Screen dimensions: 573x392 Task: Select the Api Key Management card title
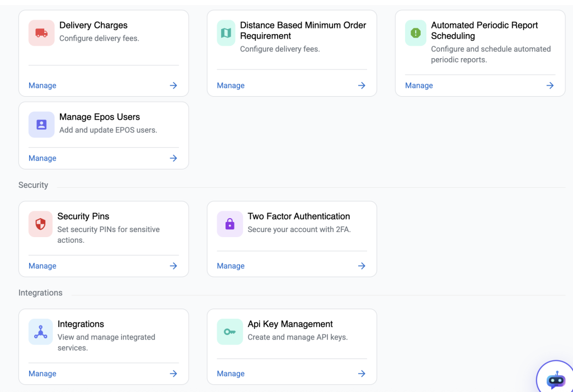click(x=290, y=324)
